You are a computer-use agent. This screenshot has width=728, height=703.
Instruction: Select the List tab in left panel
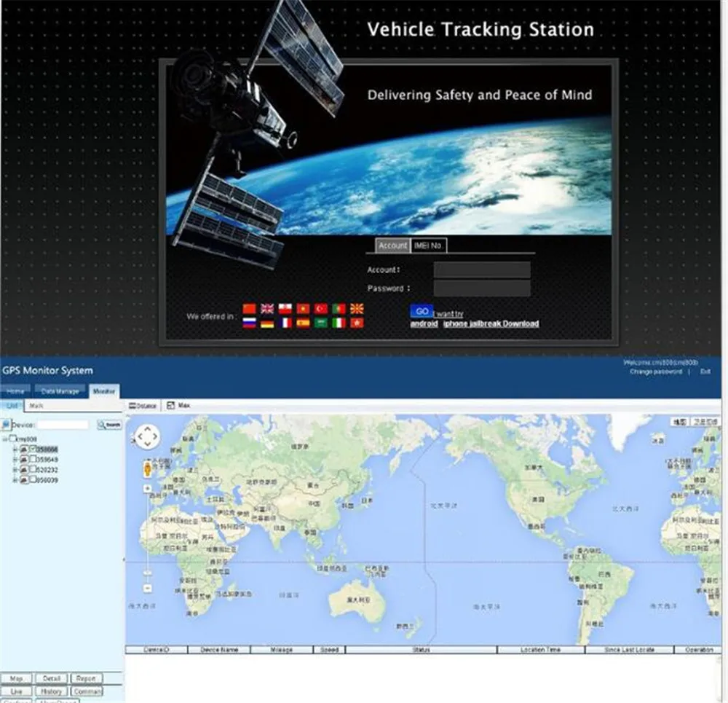tap(12, 406)
